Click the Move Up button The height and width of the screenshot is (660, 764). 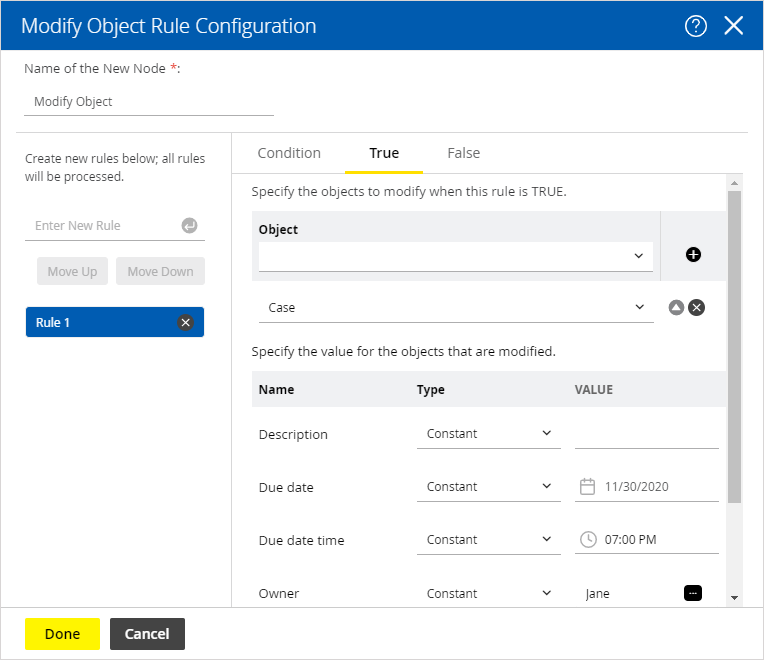[72, 271]
